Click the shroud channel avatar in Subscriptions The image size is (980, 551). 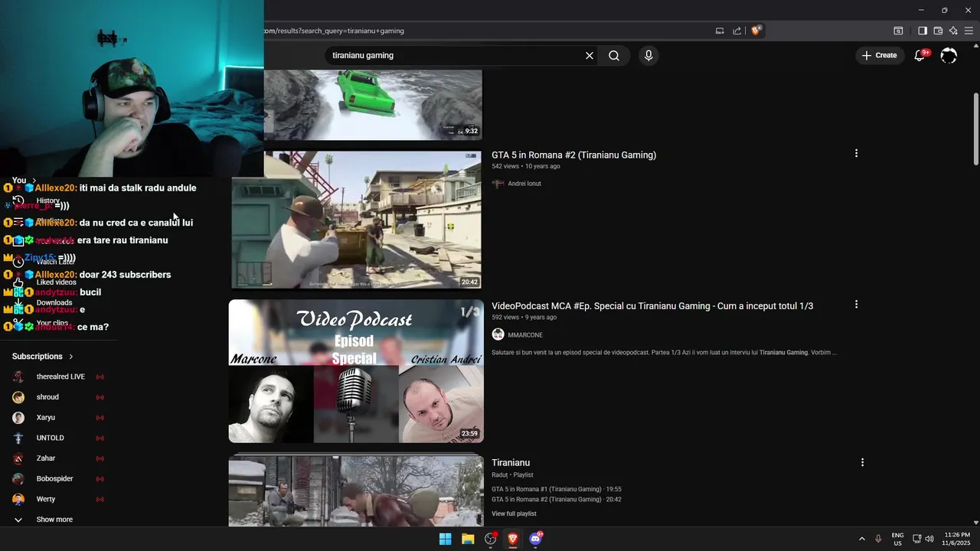[x=18, y=397]
